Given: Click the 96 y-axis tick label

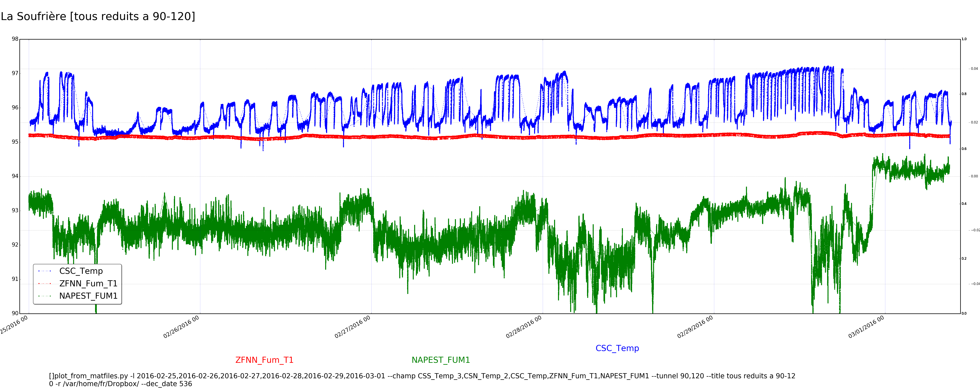Looking at the screenshot, I should [x=15, y=107].
